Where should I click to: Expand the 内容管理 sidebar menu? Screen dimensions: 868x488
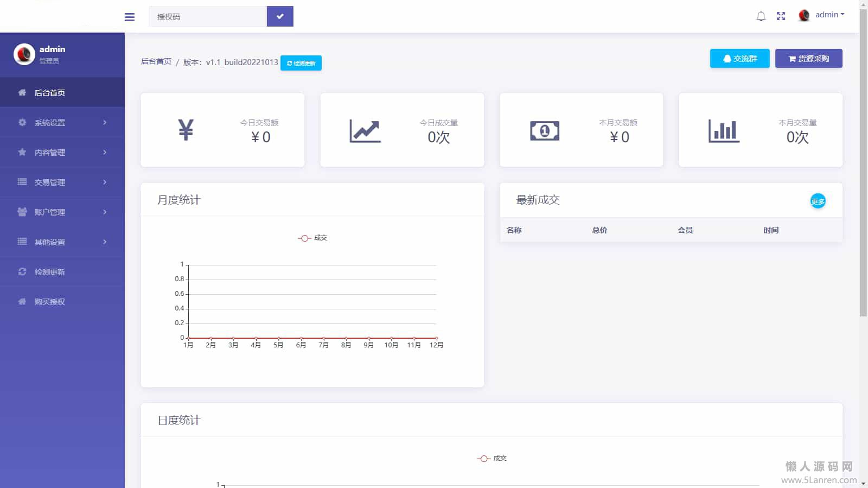(62, 153)
